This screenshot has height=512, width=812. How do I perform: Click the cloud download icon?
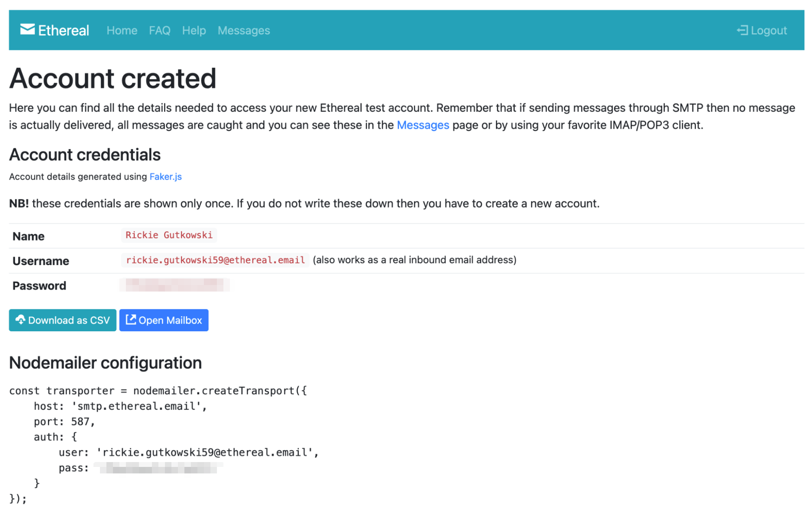[x=20, y=320]
